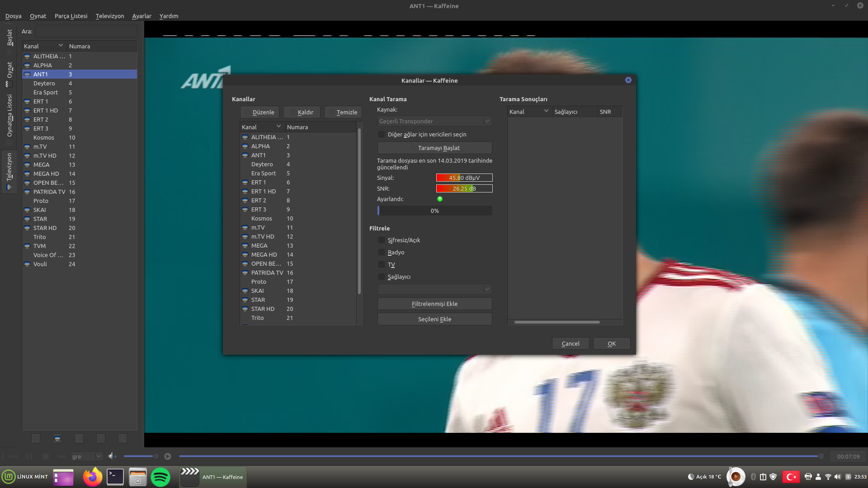
Task: Check the Radyo filter
Action: pyautogui.click(x=382, y=252)
